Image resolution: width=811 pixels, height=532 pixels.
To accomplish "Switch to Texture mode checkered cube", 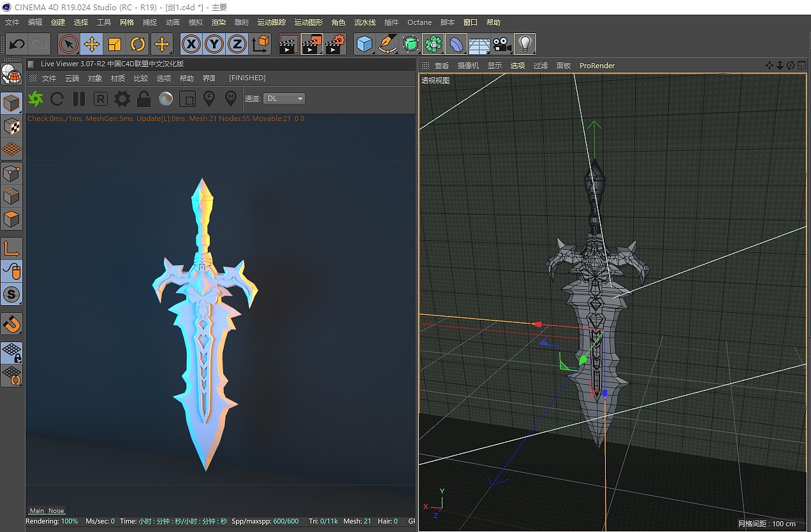I will (x=12, y=126).
